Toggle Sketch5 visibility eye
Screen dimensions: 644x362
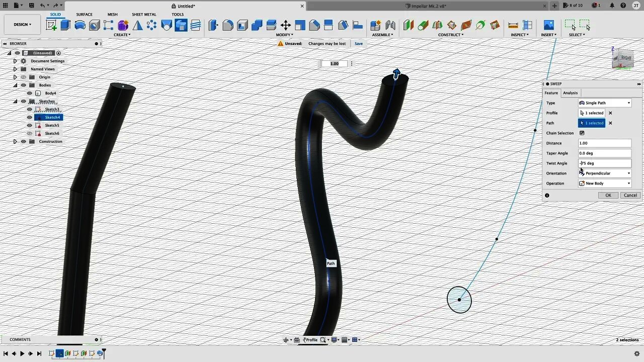point(30,125)
